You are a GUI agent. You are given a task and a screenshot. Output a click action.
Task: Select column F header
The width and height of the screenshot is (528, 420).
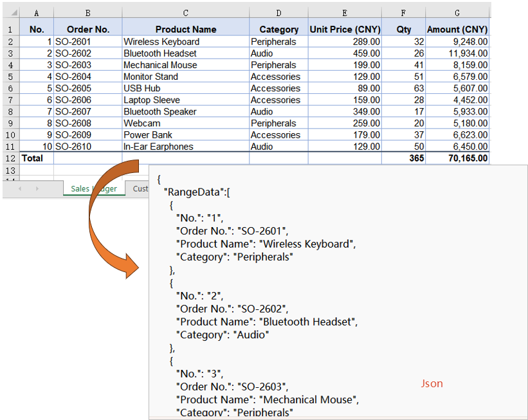click(x=403, y=13)
